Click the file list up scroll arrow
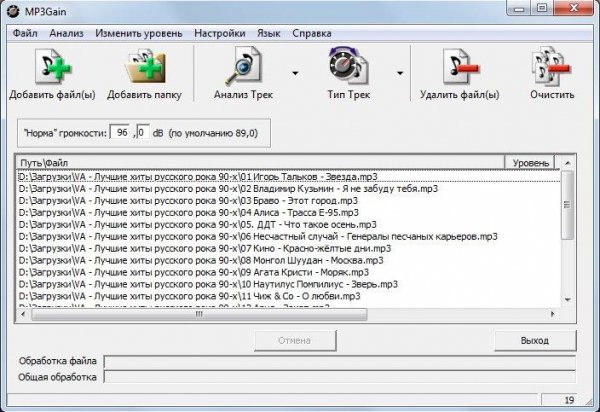 pyautogui.click(x=568, y=163)
